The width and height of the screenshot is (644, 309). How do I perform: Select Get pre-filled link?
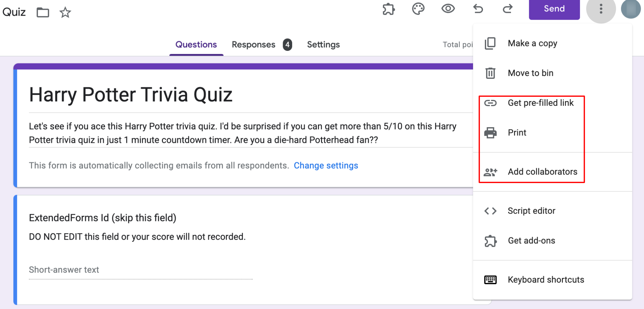541,103
